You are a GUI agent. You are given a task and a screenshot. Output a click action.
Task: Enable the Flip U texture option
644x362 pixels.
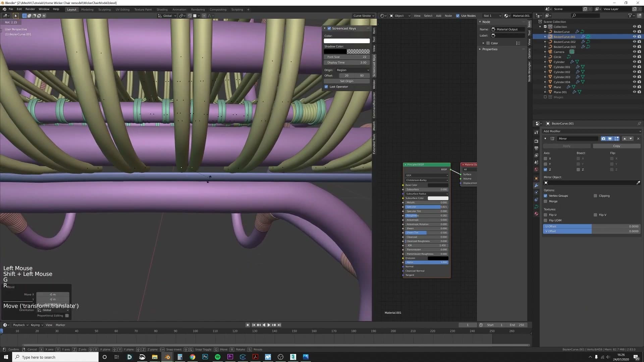tap(545, 215)
